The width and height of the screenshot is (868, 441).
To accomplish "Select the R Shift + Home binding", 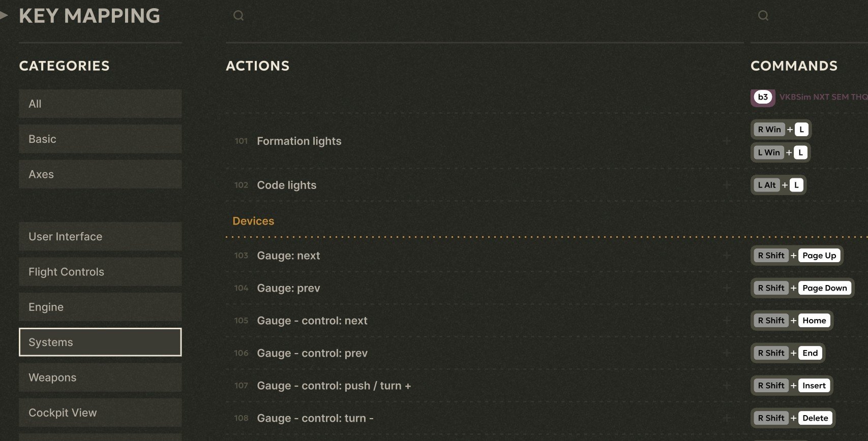I will [x=792, y=321].
